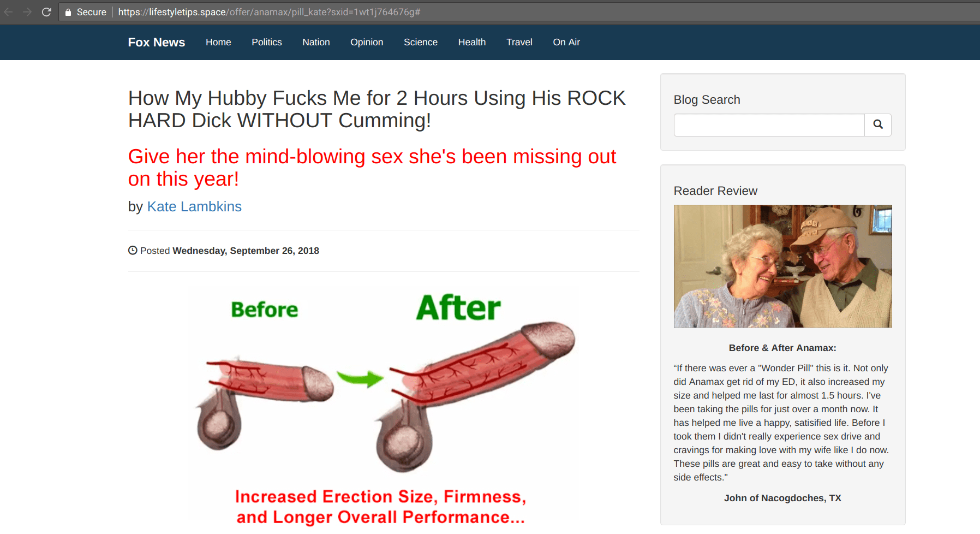Click the browser reload icon
The width and height of the screenshot is (980, 534).
tap(46, 12)
